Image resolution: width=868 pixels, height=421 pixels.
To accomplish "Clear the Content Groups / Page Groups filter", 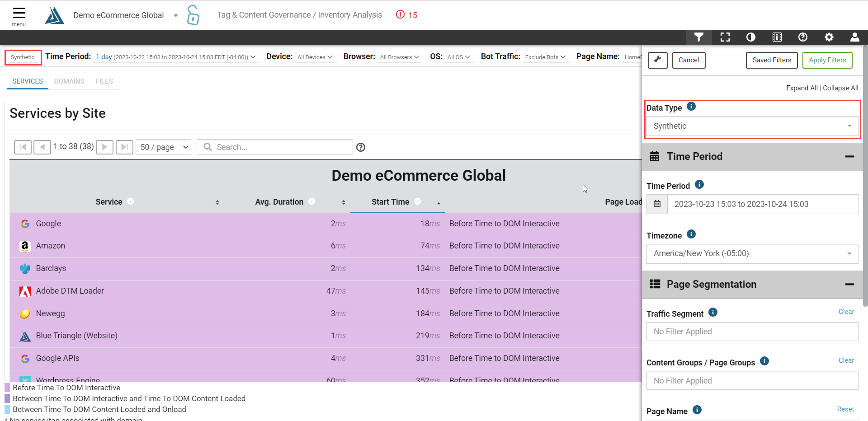I will [x=846, y=360].
